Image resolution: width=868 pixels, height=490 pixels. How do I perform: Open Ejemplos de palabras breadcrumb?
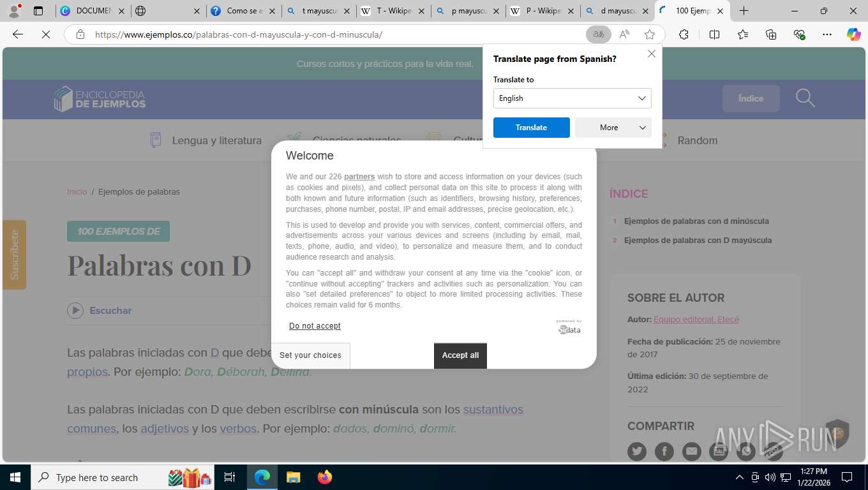(x=139, y=192)
